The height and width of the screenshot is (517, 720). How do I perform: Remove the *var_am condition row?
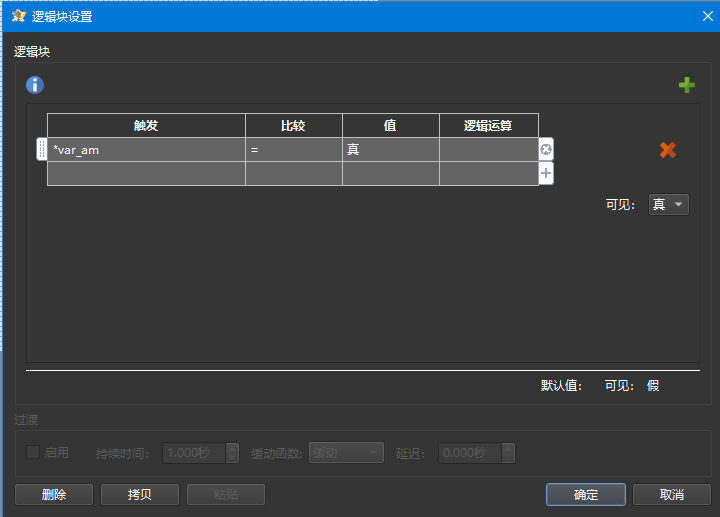coord(546,150)
